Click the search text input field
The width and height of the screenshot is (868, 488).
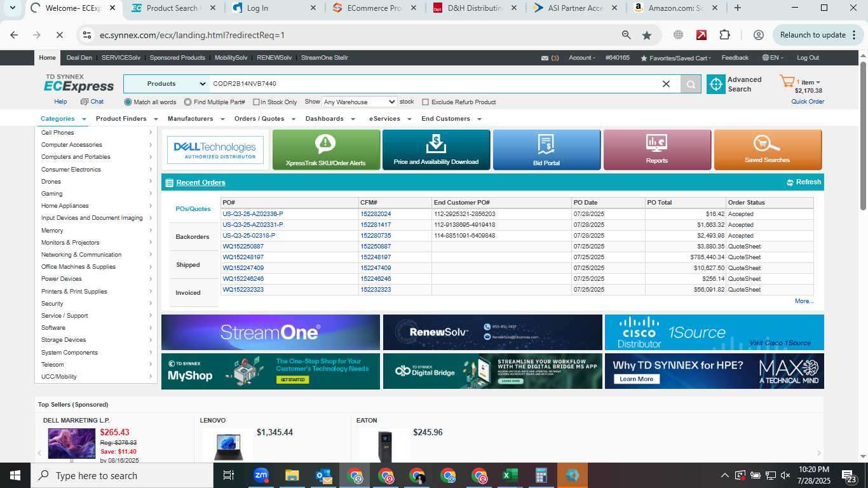point(435,84)
